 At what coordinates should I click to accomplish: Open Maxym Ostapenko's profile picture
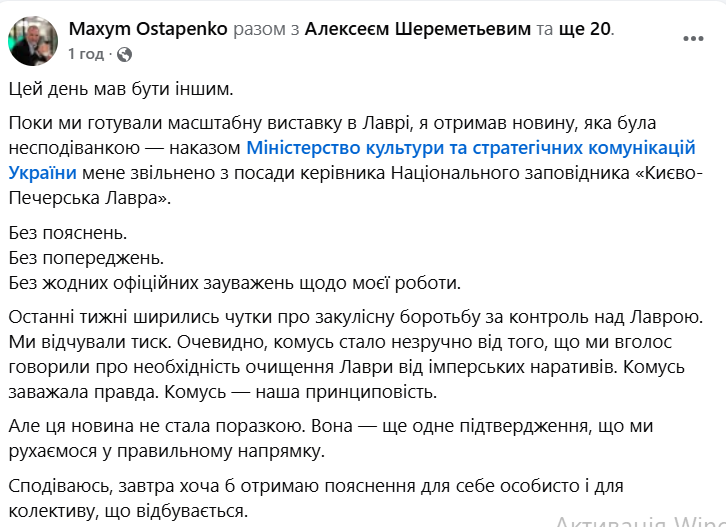click(33, 40)
